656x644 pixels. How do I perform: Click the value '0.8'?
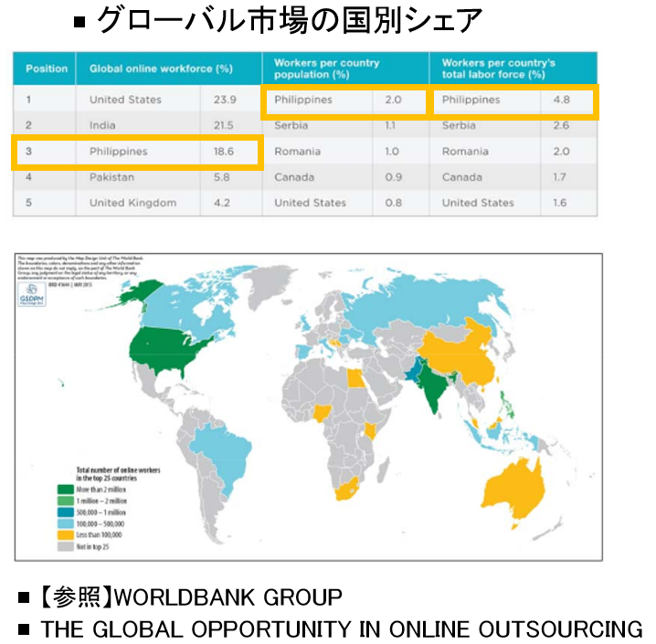click(393, 203)
